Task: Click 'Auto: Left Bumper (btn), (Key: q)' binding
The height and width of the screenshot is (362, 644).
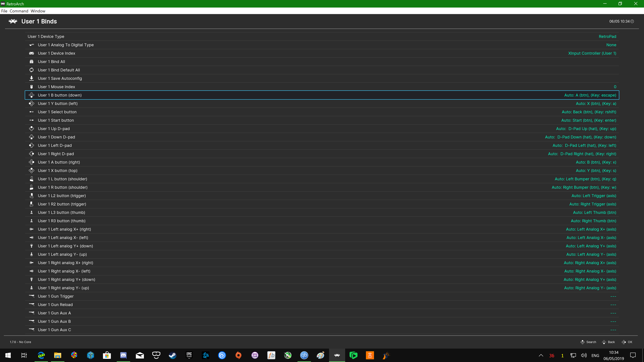Action: 585,179
